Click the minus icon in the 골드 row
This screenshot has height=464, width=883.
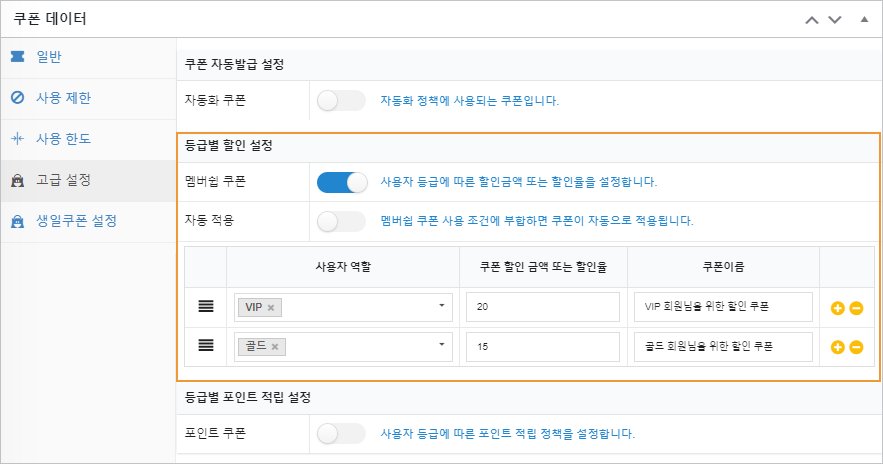click(856, 347)
